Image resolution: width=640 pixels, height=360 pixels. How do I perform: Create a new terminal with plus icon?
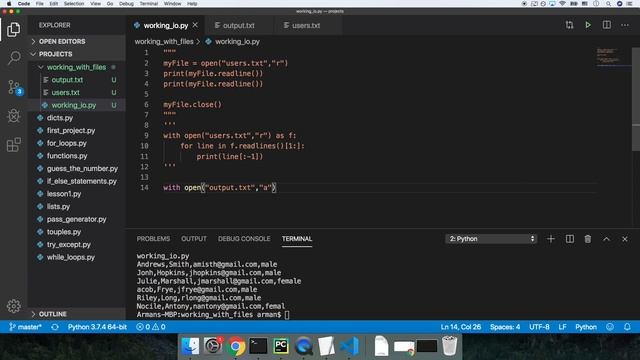(551, 239)
